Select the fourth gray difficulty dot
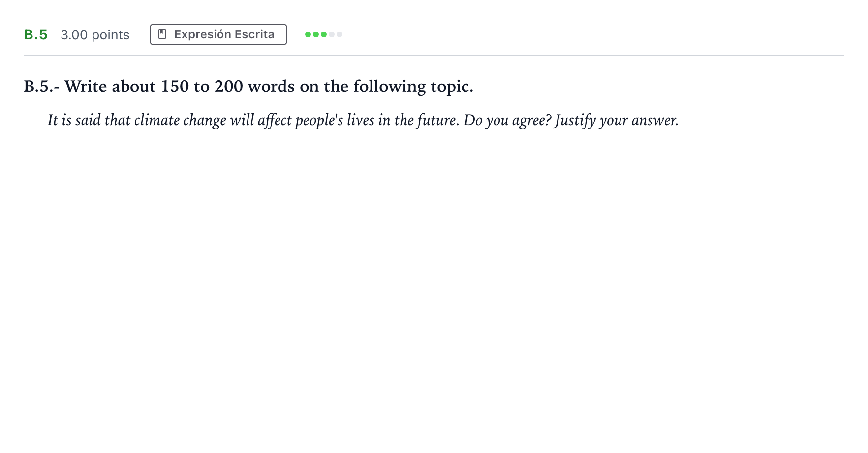The image size is (868, 453). [332, 34]
